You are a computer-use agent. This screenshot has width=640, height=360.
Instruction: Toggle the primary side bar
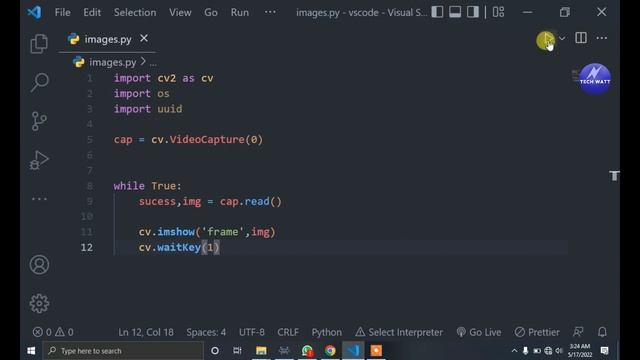(437, 12)
